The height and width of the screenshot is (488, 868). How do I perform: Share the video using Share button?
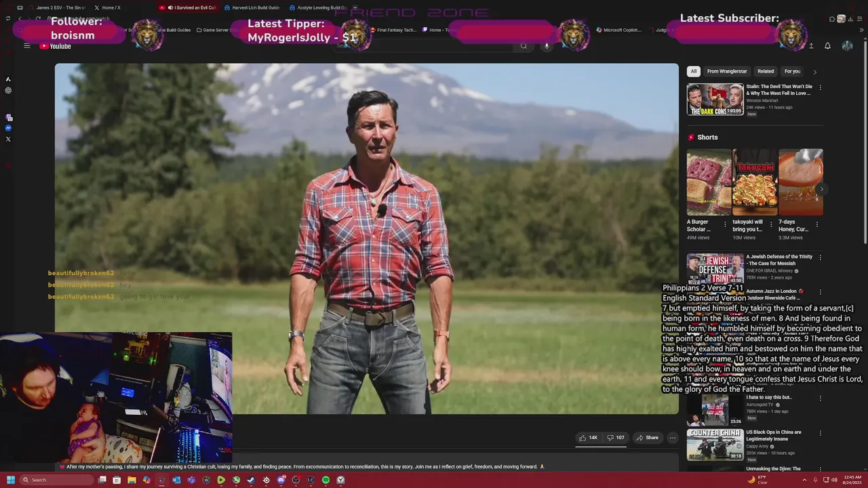[x=647, y=438]
